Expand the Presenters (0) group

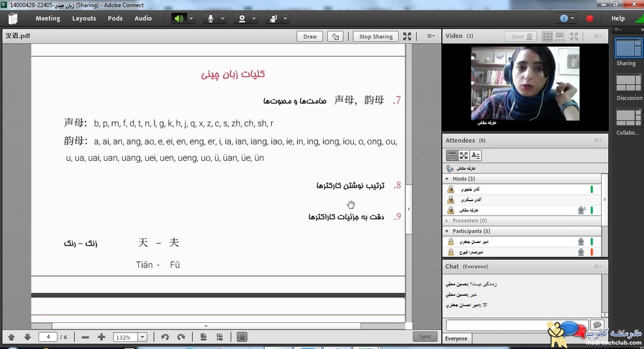tap(447, 221)
